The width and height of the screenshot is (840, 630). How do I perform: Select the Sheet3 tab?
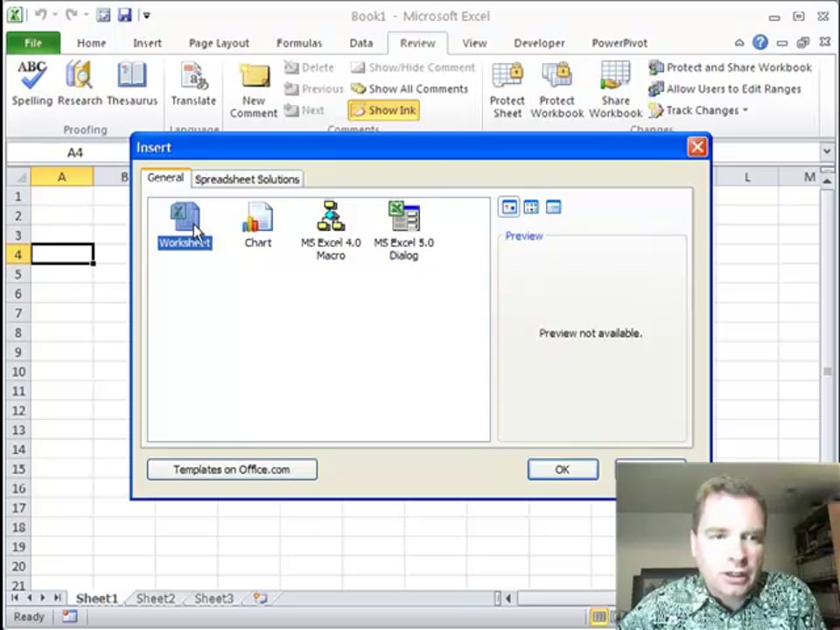pos(213,598)
